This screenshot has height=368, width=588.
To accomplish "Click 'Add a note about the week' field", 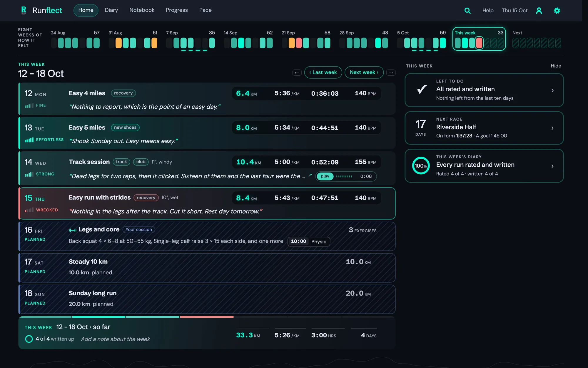I will (x=115, y=339).
